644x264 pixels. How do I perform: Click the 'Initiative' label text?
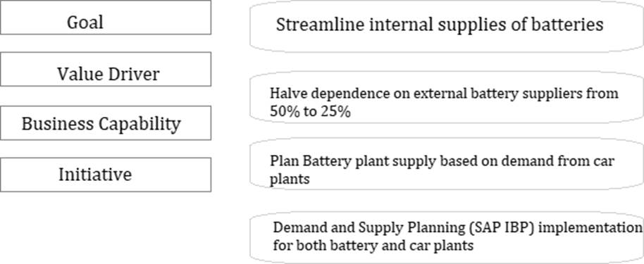(x=95, y=175)
